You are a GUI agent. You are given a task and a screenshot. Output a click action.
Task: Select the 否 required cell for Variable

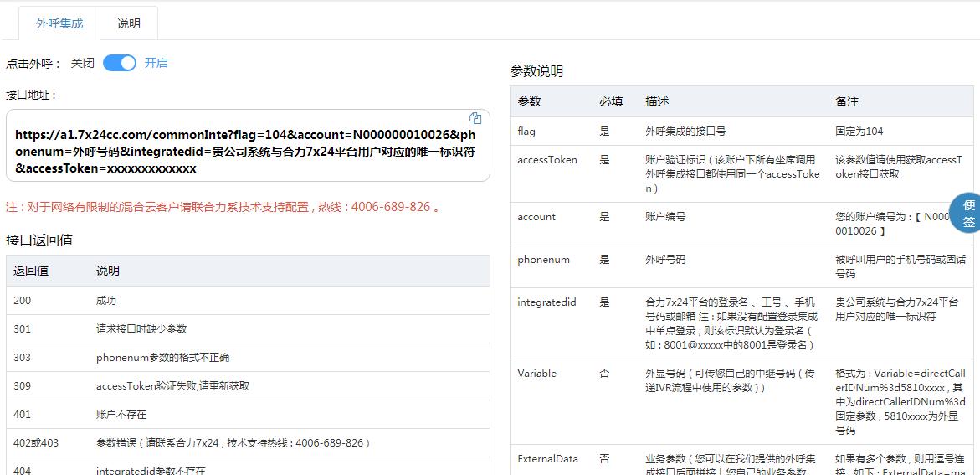pyautogui.click(x=604, y=374)
